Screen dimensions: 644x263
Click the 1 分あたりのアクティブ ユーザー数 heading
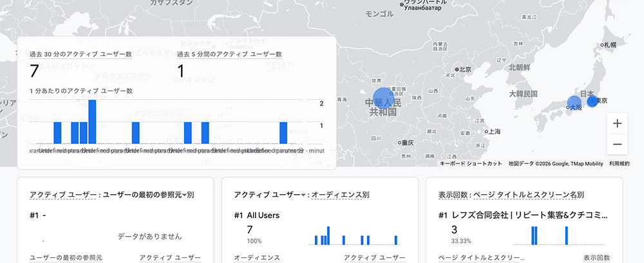point(81,91)
